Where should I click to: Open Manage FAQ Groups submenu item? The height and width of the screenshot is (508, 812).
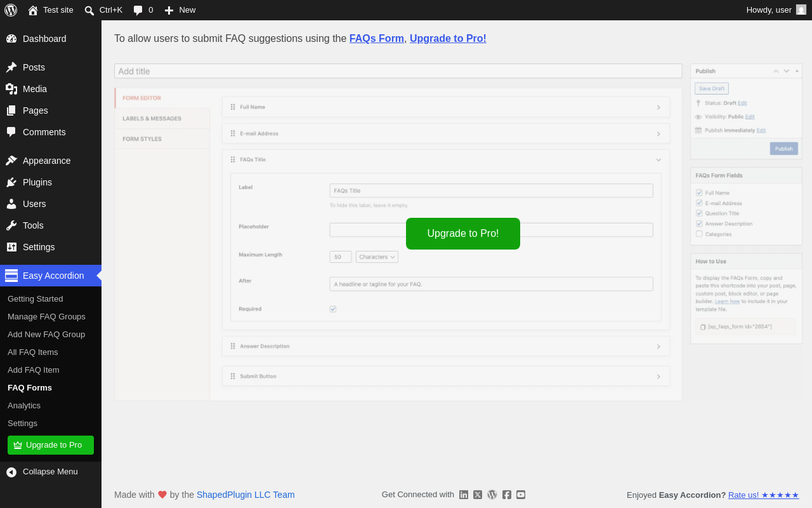[46, 317]
